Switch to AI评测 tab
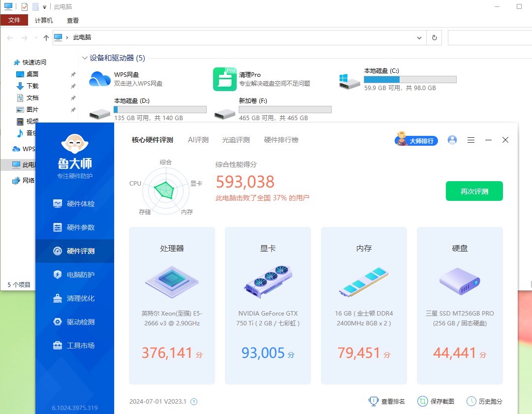The width and height of the screenshot is (532, 414). (x=198, y=140)
